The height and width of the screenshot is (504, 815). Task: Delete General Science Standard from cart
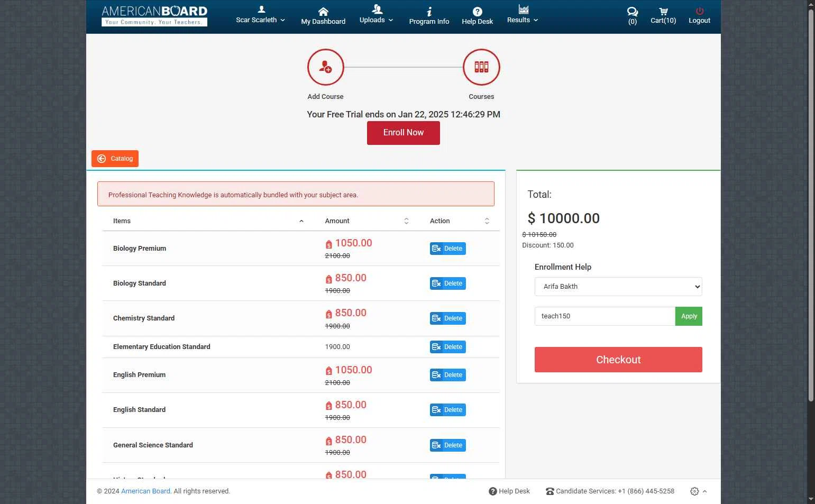tap(448, 445)
